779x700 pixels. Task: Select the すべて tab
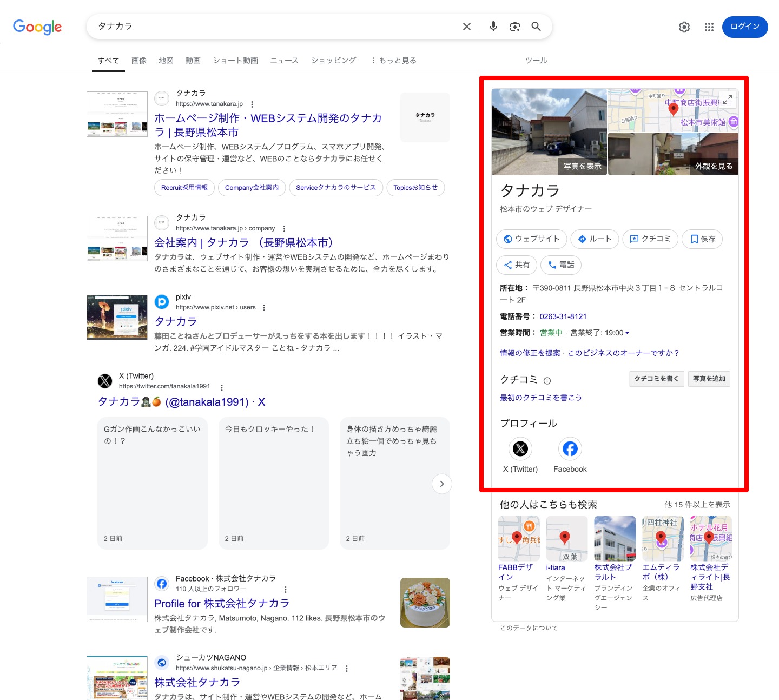(108, 60)
